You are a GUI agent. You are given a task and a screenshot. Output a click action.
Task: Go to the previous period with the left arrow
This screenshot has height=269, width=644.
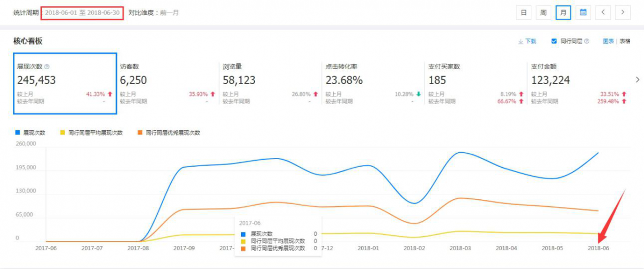click(603, 12)
